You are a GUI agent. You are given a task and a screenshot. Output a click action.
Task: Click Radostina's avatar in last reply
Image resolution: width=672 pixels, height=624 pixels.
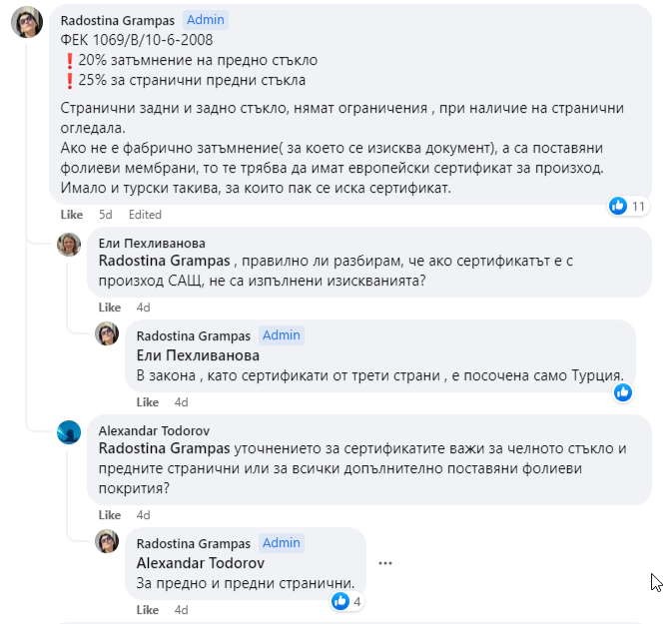pyautogui.click(x=107, y=543)
